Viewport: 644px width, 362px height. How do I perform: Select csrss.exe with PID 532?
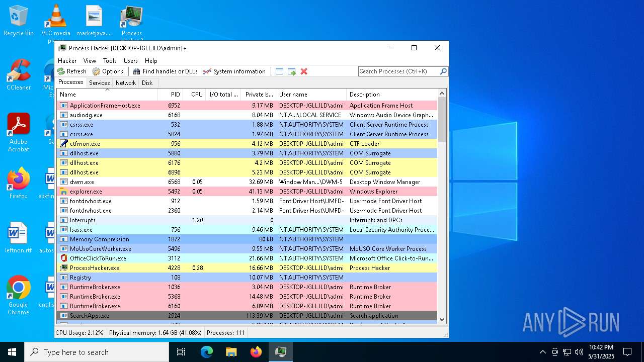click(x=247, y=125)
